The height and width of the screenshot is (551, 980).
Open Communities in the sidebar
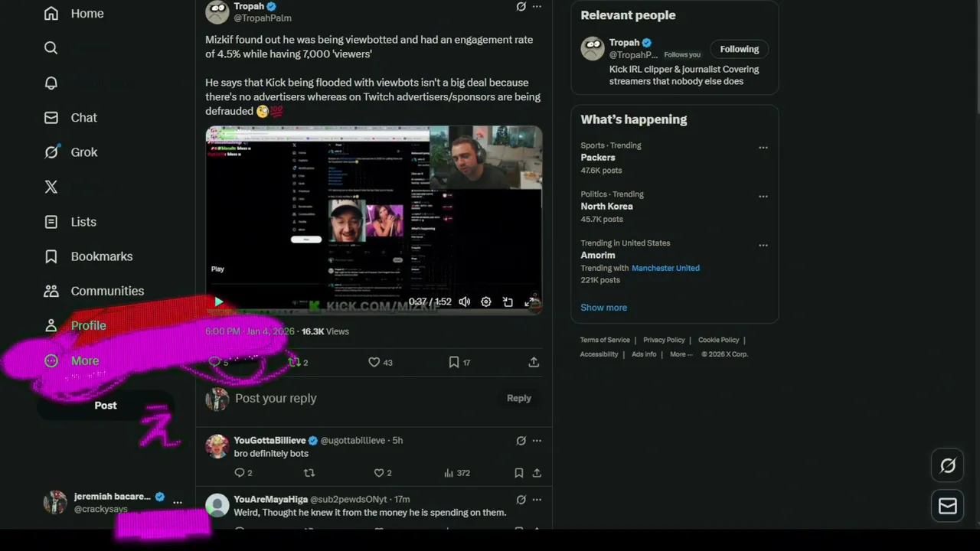pos(93,291)
